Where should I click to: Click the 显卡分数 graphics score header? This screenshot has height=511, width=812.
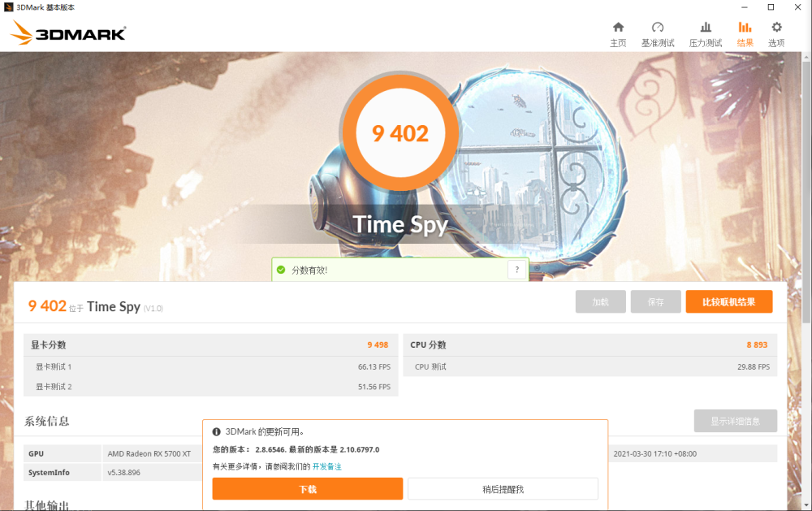coord(211,344)
